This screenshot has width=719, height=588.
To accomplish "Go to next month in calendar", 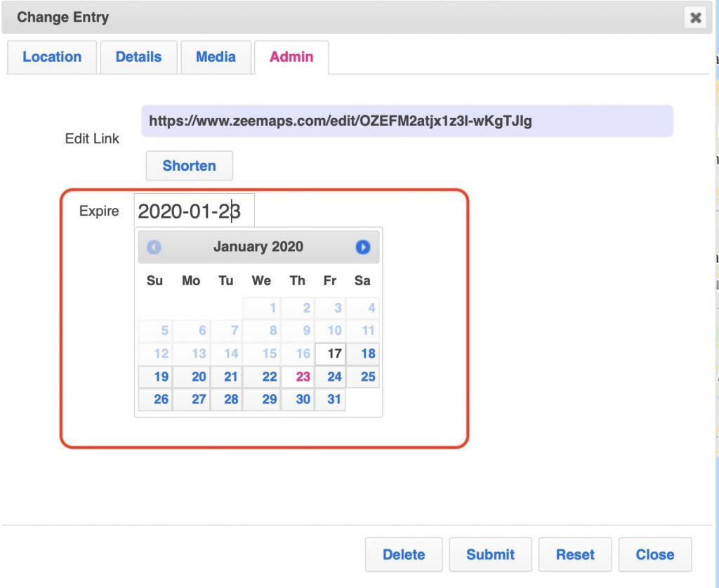I will (x=362, y=247).
